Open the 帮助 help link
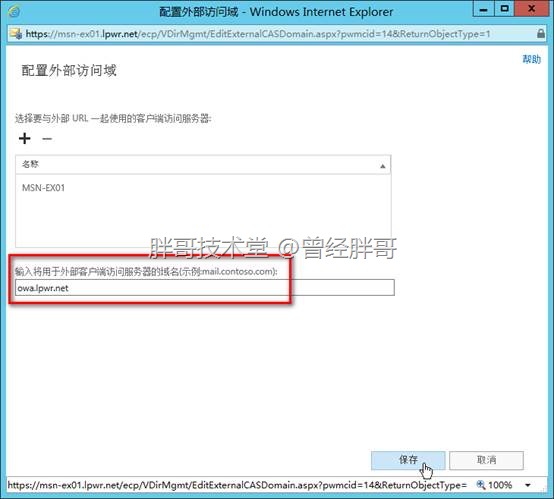554x499 pixels. pos(531,59)
